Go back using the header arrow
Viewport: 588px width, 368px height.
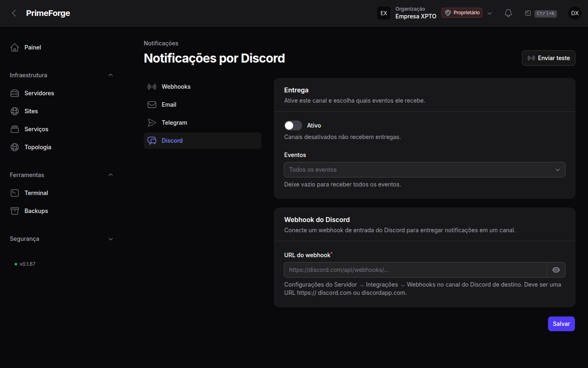14,13
